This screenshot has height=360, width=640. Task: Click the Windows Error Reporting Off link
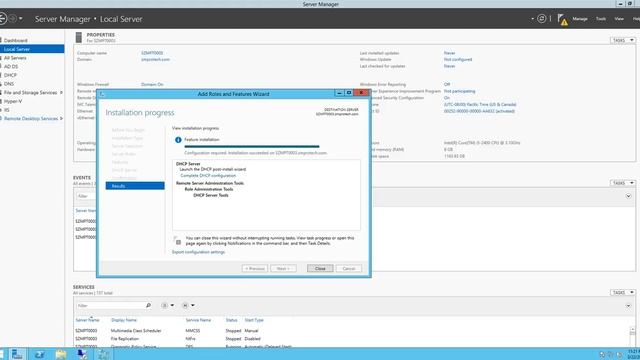click(x=447, y=84)
